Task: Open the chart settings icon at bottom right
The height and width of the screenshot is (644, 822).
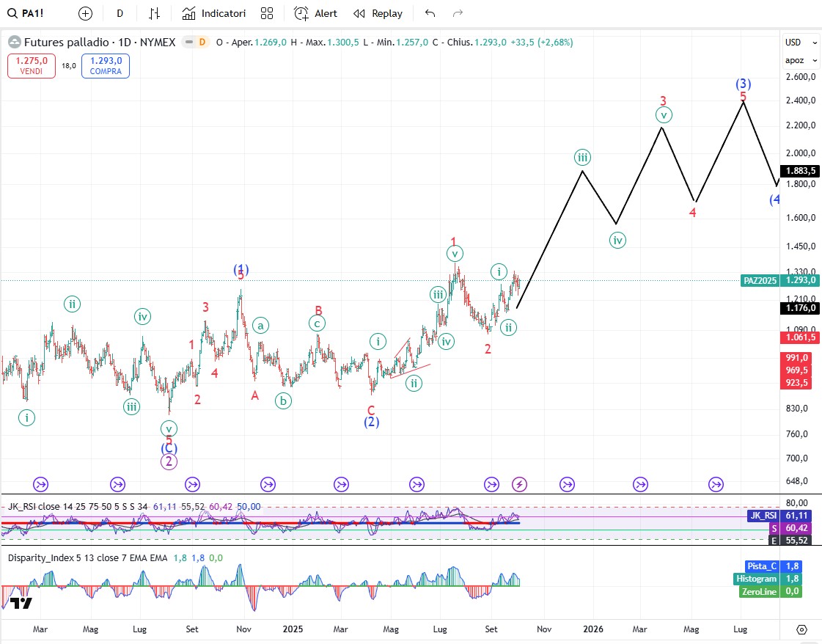Action: tap(801, 629)
